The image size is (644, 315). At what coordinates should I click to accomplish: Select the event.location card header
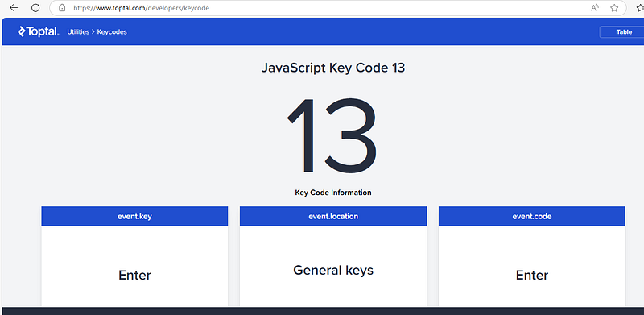333,216
